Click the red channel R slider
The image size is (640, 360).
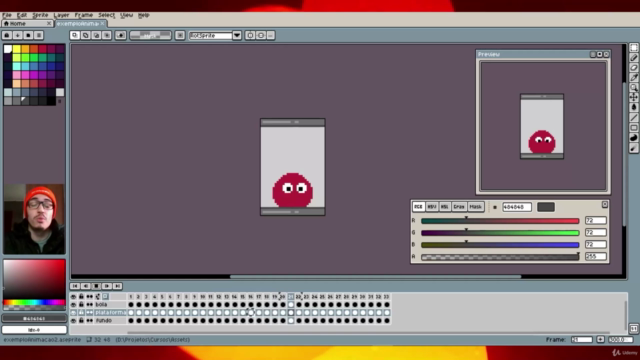tap(500, 221)
